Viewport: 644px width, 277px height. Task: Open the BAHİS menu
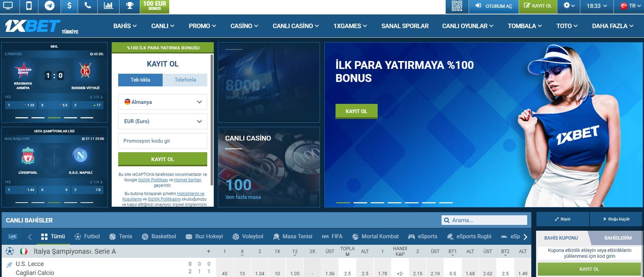click(125, 26)
